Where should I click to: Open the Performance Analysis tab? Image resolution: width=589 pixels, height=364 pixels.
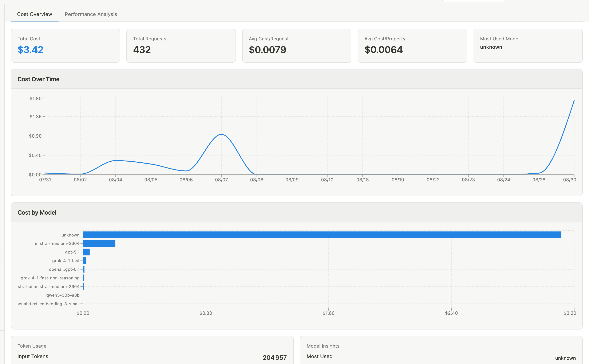(x=91, y=14)
